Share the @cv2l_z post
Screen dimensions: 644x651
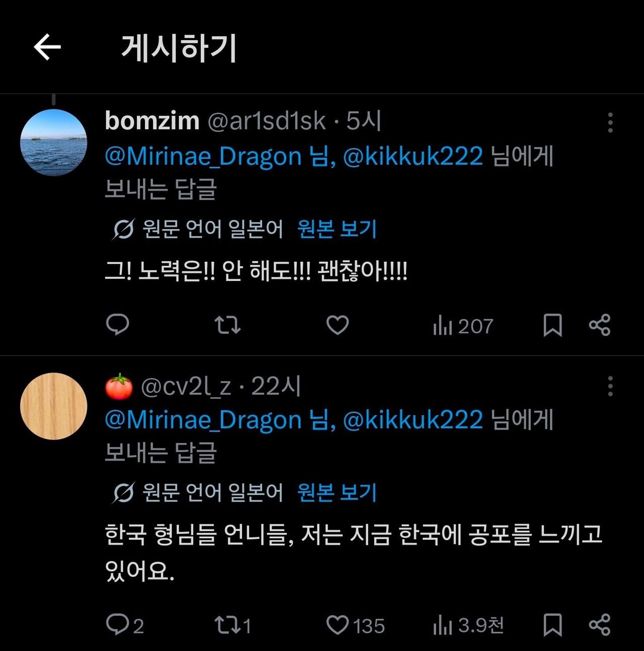tap(600, 625)
